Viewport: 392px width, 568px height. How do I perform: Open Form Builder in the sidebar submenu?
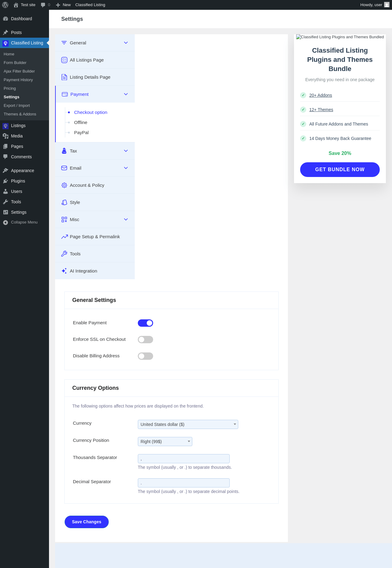tap(15, 63)
